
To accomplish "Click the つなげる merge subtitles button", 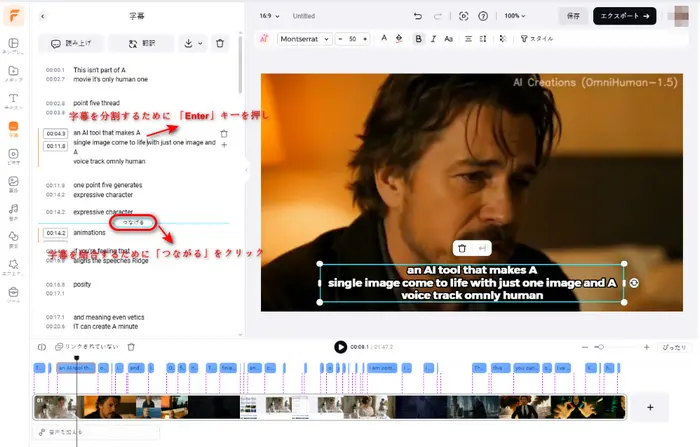I will (133, 222).
